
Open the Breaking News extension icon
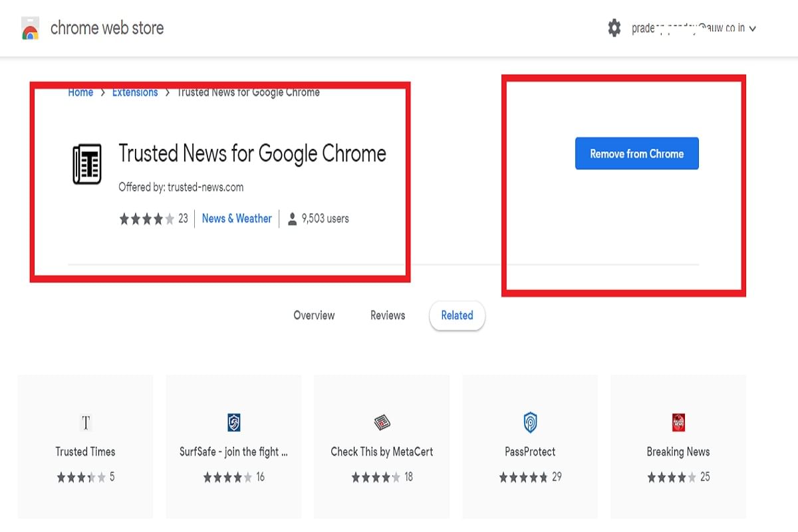[x=678, y=422]
